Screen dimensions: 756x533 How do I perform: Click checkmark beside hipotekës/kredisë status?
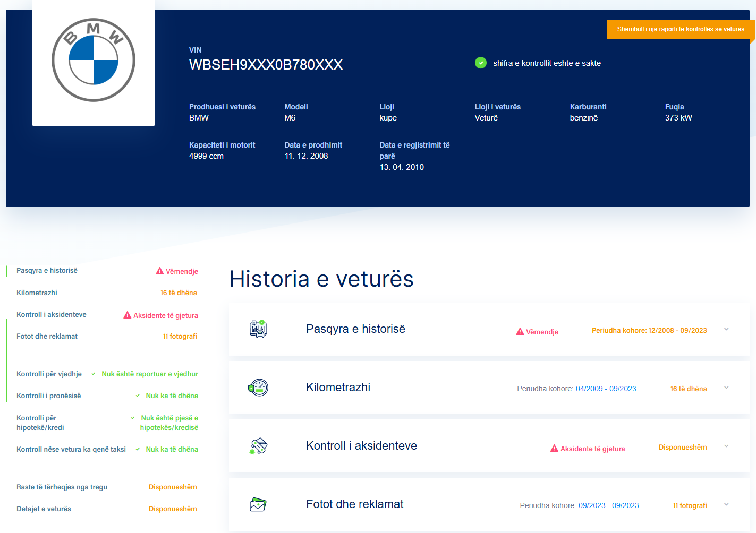pyautogui.click(x=133, y=418)
